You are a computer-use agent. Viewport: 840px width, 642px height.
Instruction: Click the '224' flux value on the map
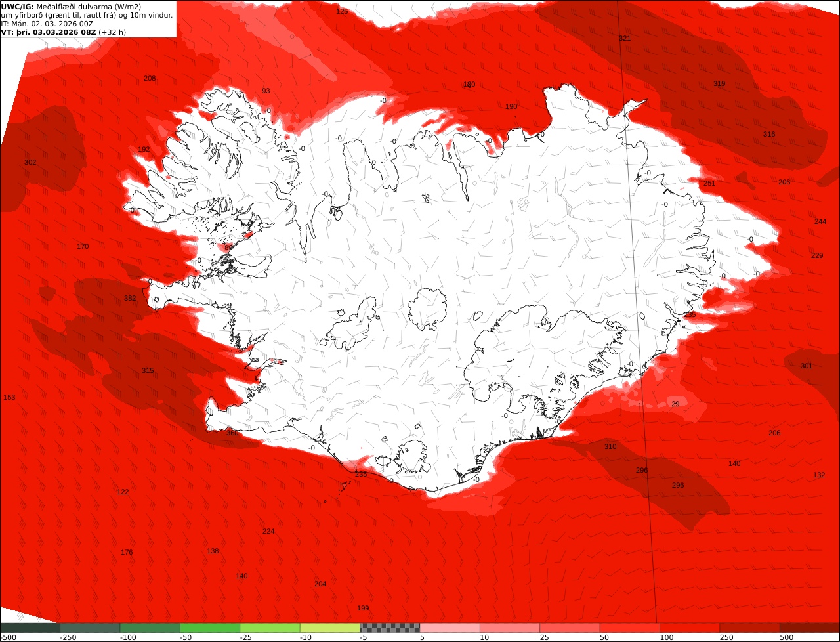point(268,532)
